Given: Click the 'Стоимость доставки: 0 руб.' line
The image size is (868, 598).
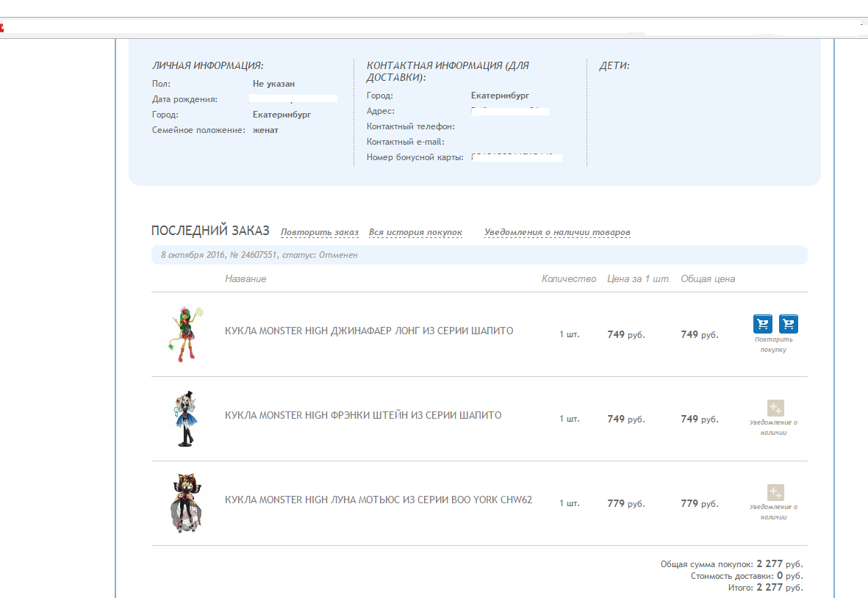Looking at the screenshot, I should 747,576.
